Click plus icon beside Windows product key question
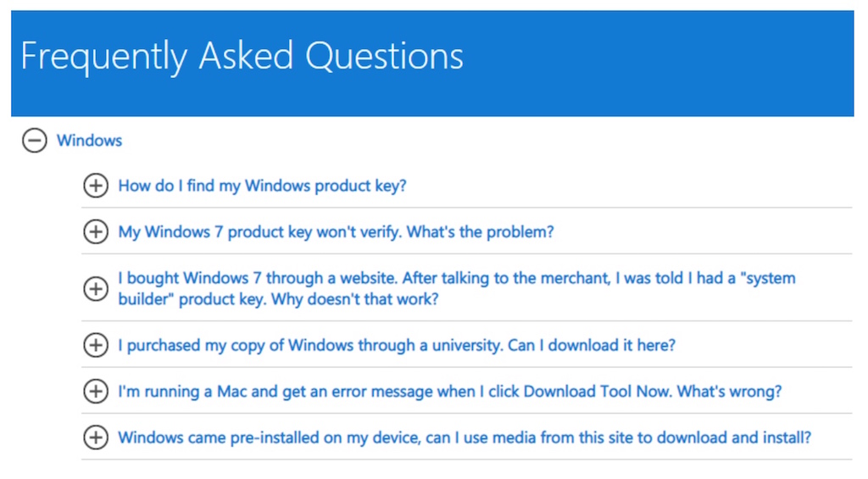 point(96,186)
